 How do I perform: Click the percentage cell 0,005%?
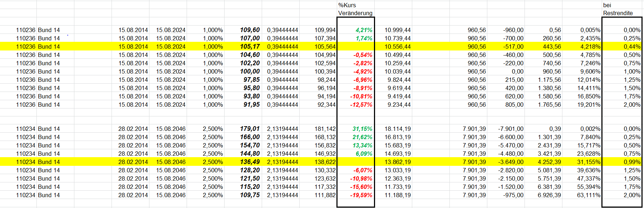click(582, 30)
